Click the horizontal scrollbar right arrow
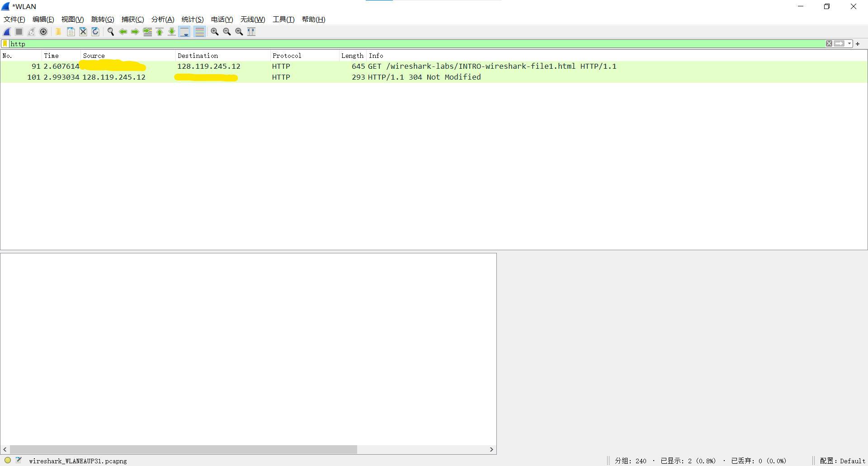The width and height of the screenshot is (868, 466). coord(491,450)
